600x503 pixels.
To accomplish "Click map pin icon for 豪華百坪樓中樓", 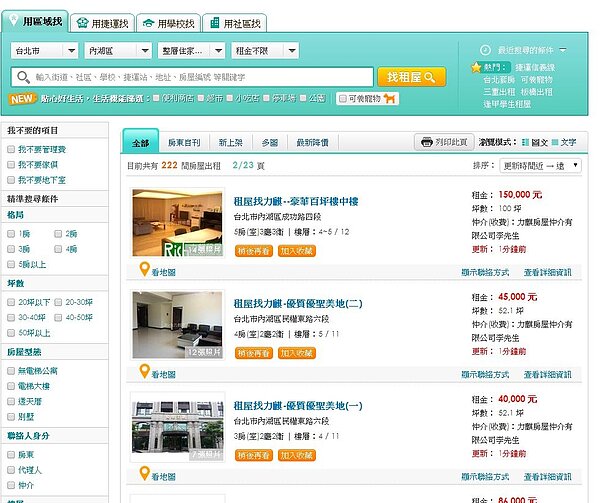I will (144, 269).
